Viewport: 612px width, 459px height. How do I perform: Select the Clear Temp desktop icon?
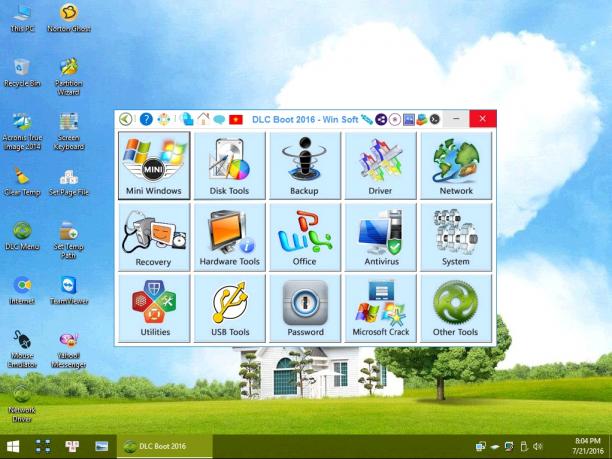[x=22, y=181]
